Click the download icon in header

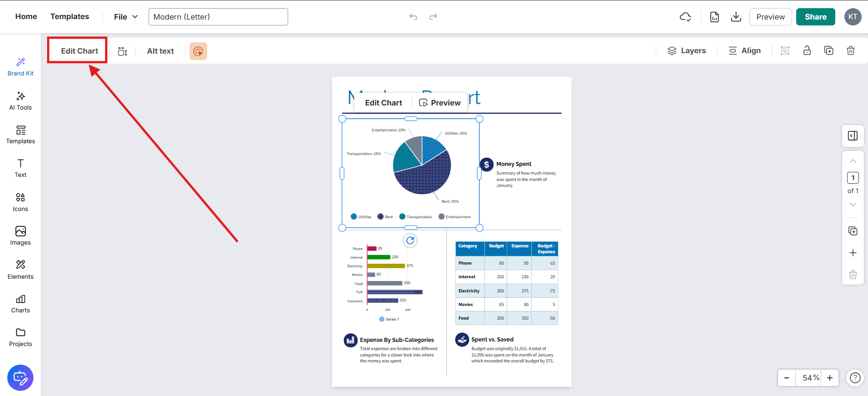(736, 17)
